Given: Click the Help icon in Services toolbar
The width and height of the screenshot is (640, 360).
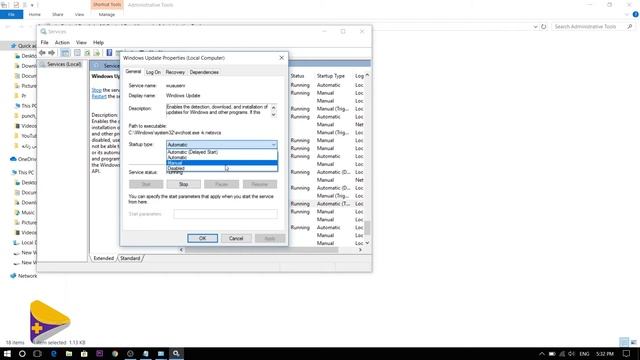Looking at the screenshot, I should point(109,53).
